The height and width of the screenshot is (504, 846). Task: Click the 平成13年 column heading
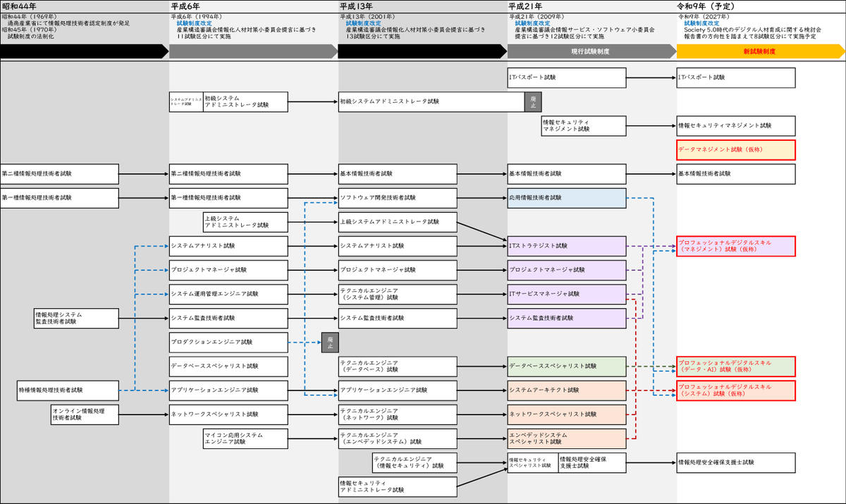[356, 6]
